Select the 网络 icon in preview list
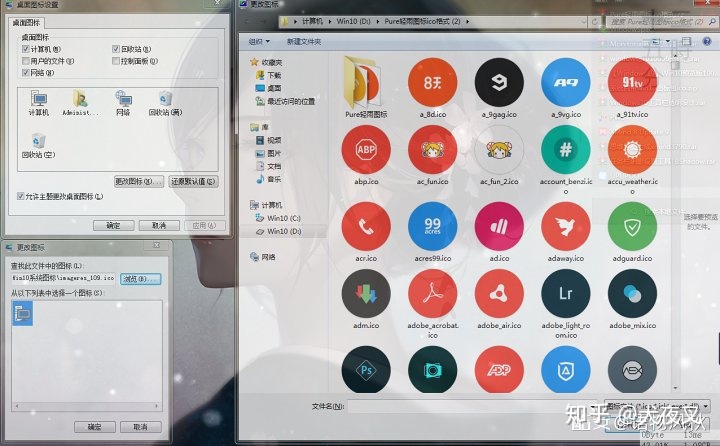 [123, 103]
